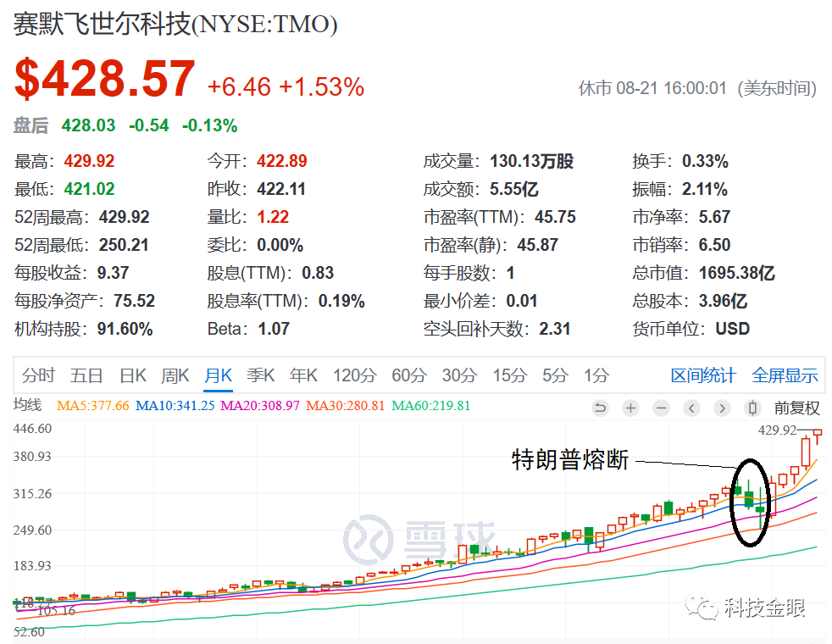Click the 成交额 value 5.55亿
Viewport: 832px width, 644px height.
point(514,189)
